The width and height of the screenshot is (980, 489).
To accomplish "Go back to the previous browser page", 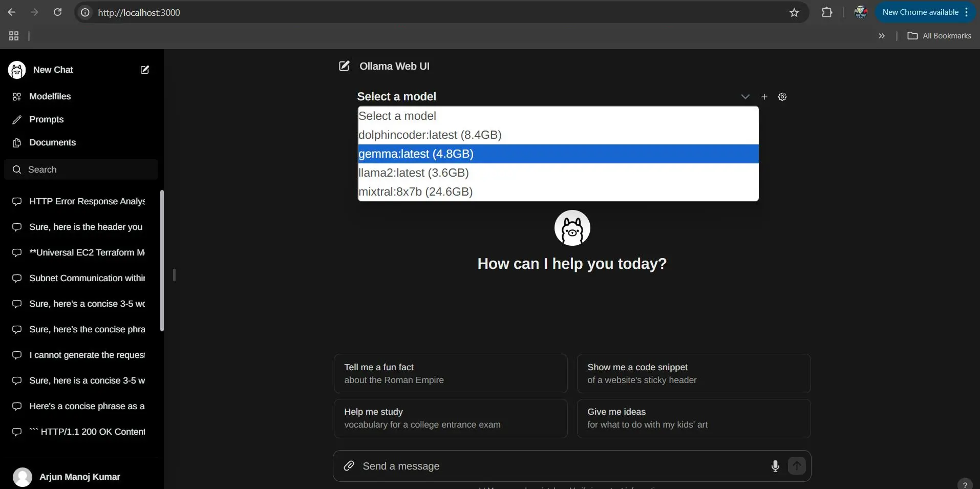I will coord(12,12).
